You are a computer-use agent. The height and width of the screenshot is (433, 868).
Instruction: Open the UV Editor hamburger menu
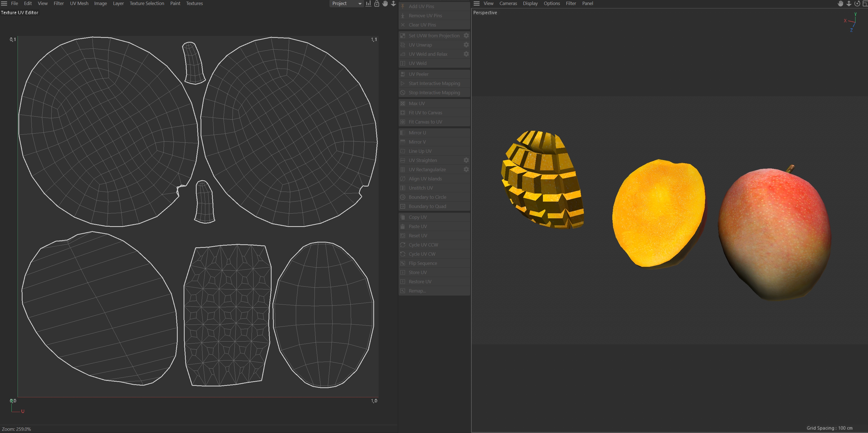click(4, 3)
